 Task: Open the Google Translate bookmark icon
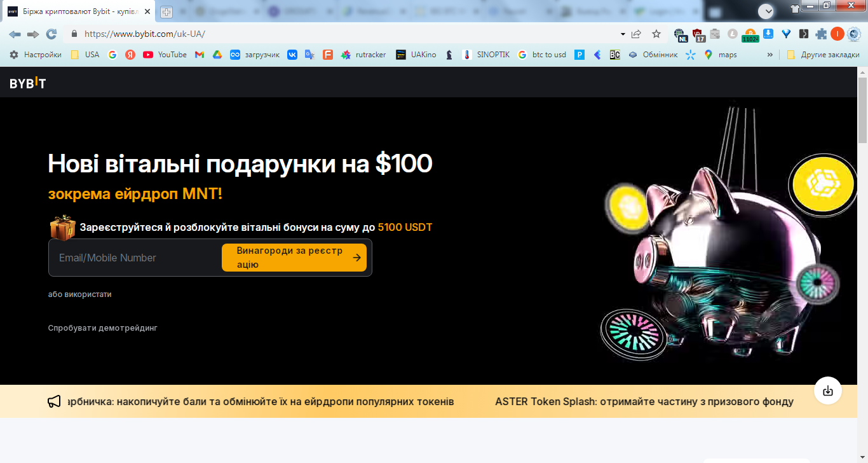pos(310,55)
